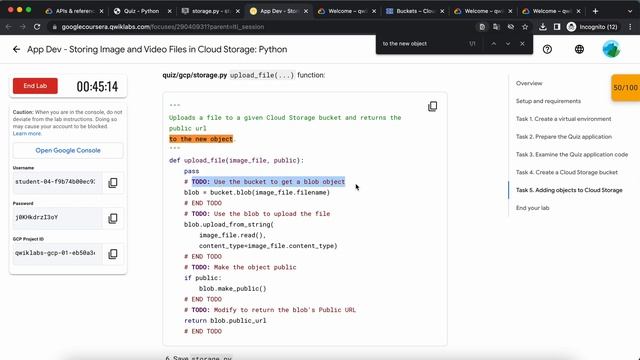Jump to End your lab section
The image size is (640, 360).
click(x=532, y=208)
